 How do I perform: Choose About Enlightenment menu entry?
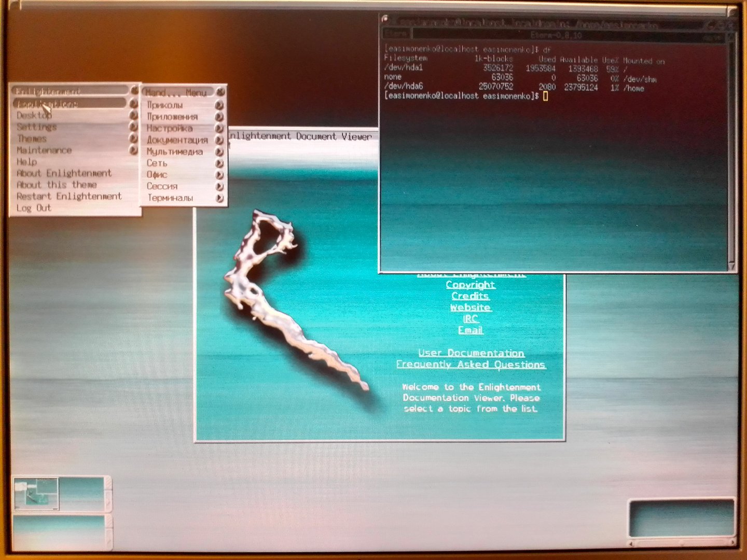(76, 173)
